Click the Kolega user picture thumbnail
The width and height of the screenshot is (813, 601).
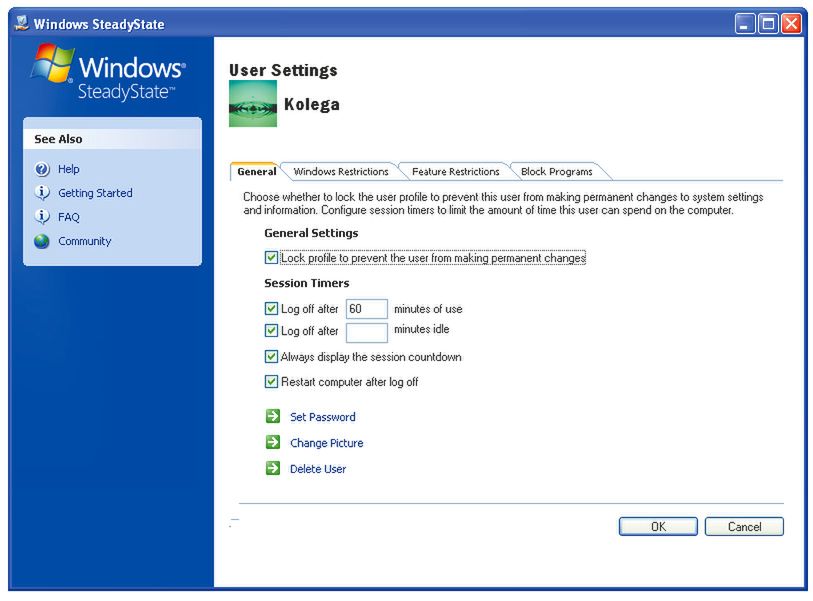pos(253,104)
